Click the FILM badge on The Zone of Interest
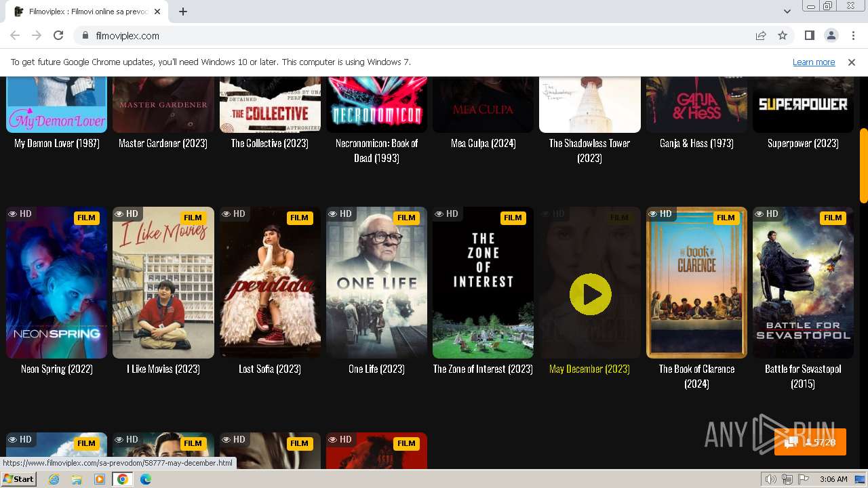The height and width of the screenshot is (488, 868). click(513, 218)
